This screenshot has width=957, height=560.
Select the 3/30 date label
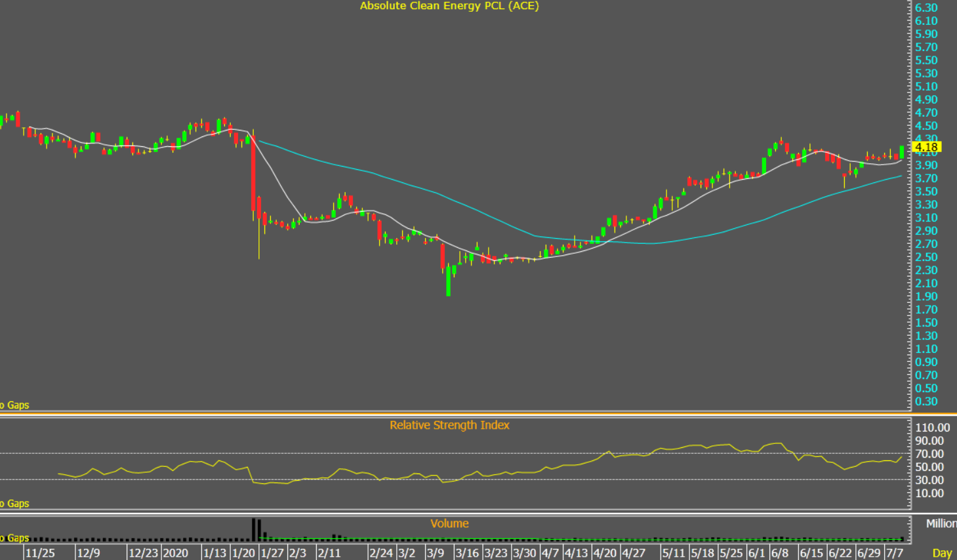tap(525, 553)
